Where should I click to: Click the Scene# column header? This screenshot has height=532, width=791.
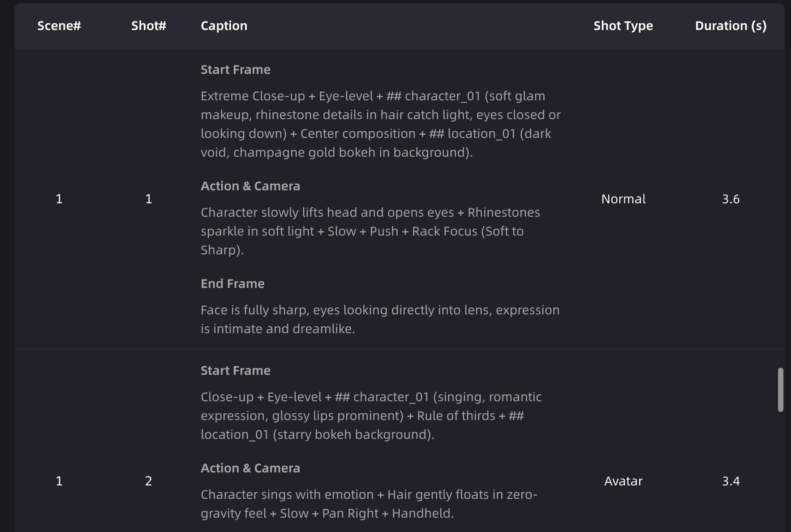pos(59,26)
